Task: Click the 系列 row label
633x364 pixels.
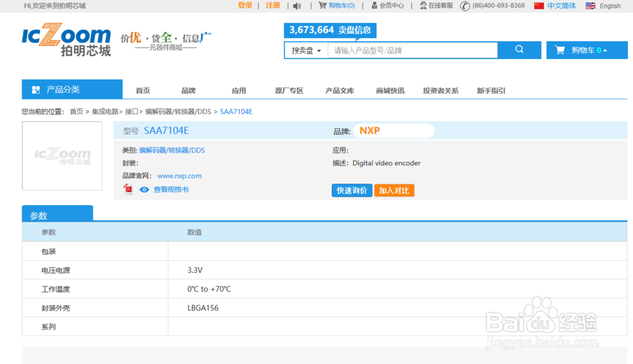Action: (x=49, y=327)
